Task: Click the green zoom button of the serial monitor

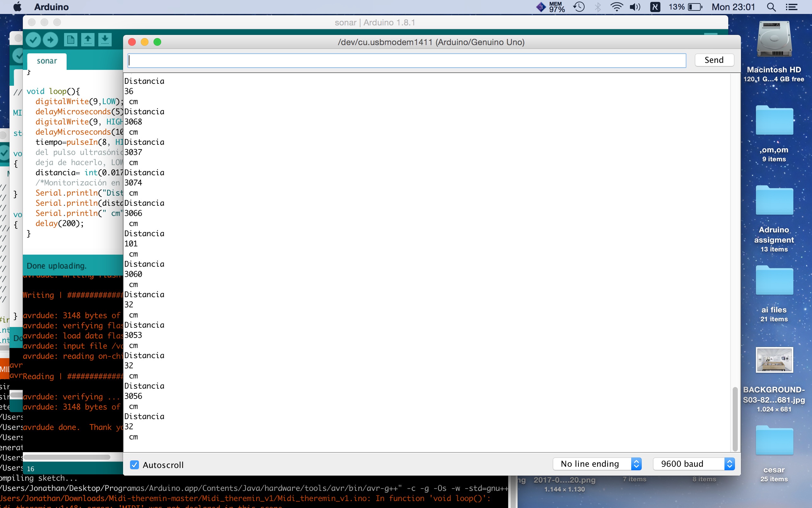Action: 157,42
